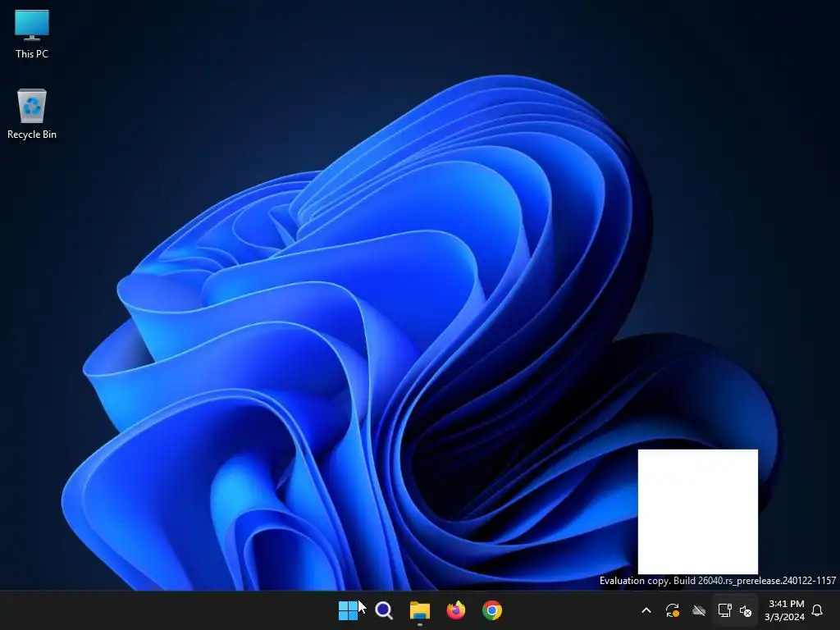Select This PC desktop icon

pos(32,34)
